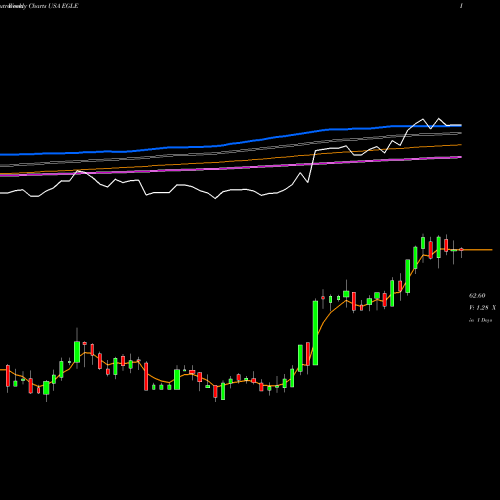Click the last doji candle on the chart
500x500 pixels.
[x=462, y=249]
